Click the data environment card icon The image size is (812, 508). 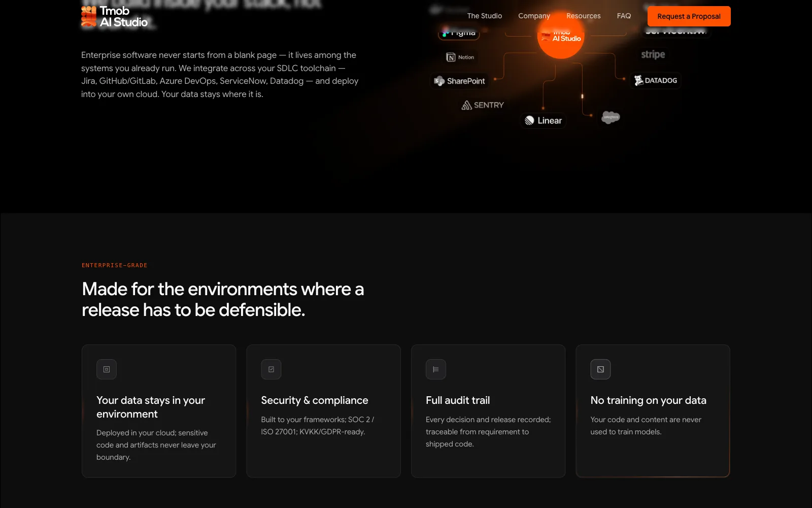click(x=107, y=369)
